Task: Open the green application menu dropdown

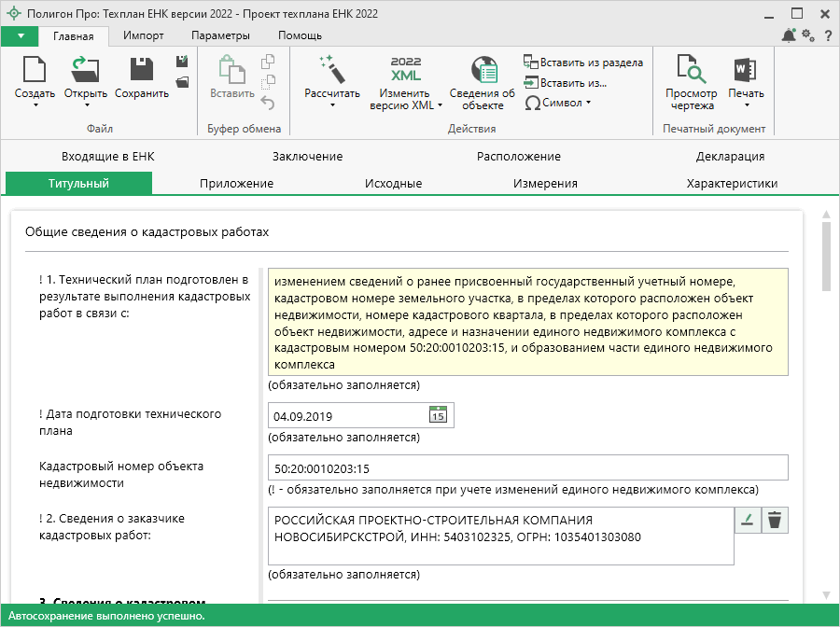Action: [x=20, y=35]
